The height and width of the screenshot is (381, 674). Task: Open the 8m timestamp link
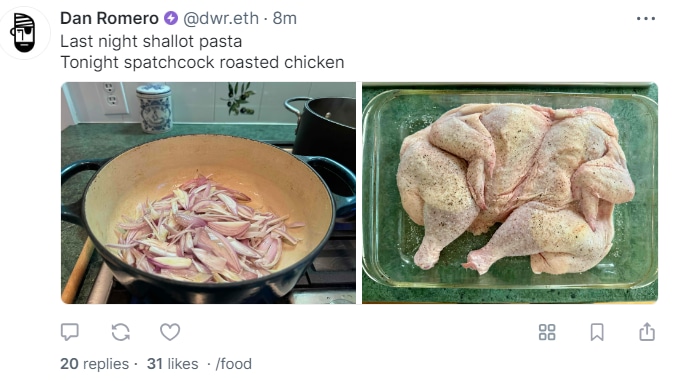[285, 18]
